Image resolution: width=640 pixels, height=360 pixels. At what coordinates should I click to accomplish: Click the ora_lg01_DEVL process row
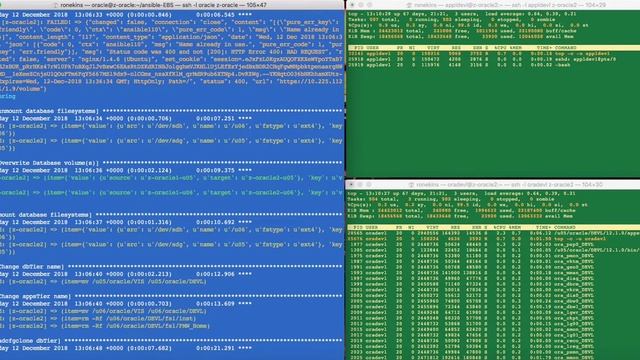click(x=471, y=336)
